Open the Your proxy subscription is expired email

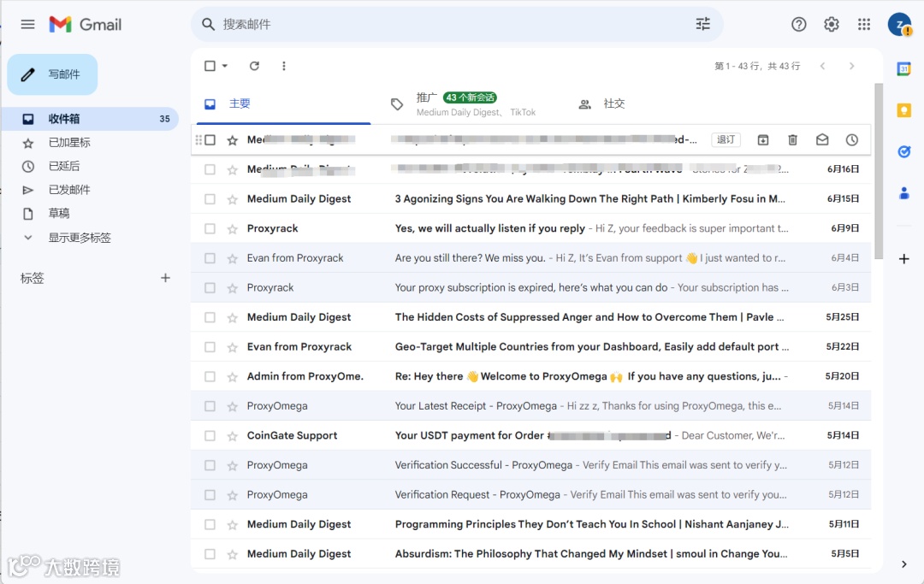point(530,288)
